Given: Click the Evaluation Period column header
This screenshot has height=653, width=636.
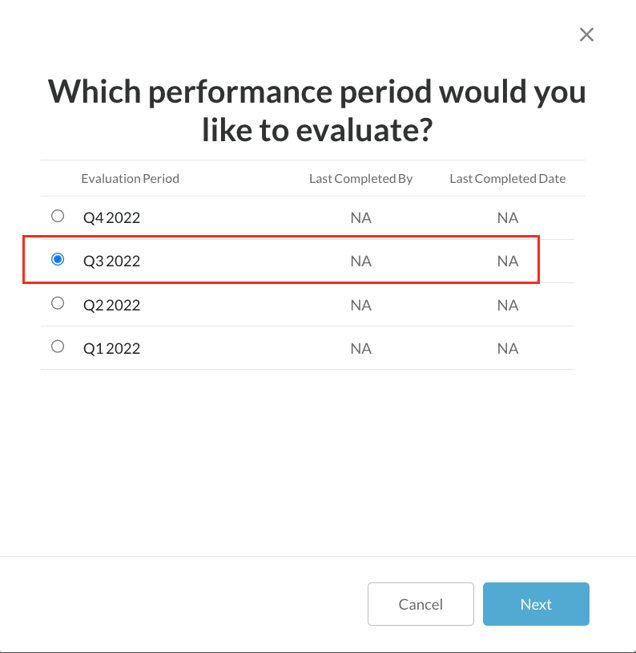Looking at the screenshot, I should [130, 179].
